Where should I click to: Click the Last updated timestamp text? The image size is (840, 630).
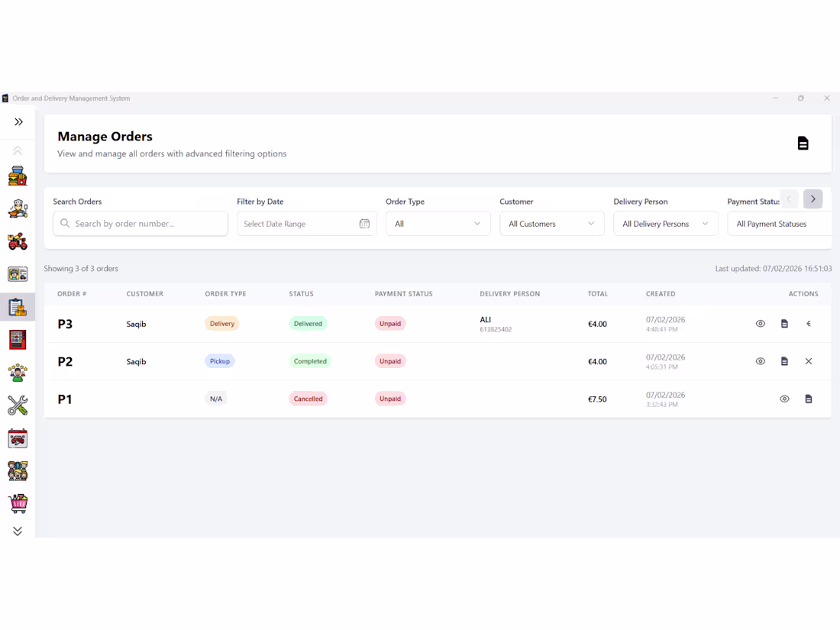(774, 268)
